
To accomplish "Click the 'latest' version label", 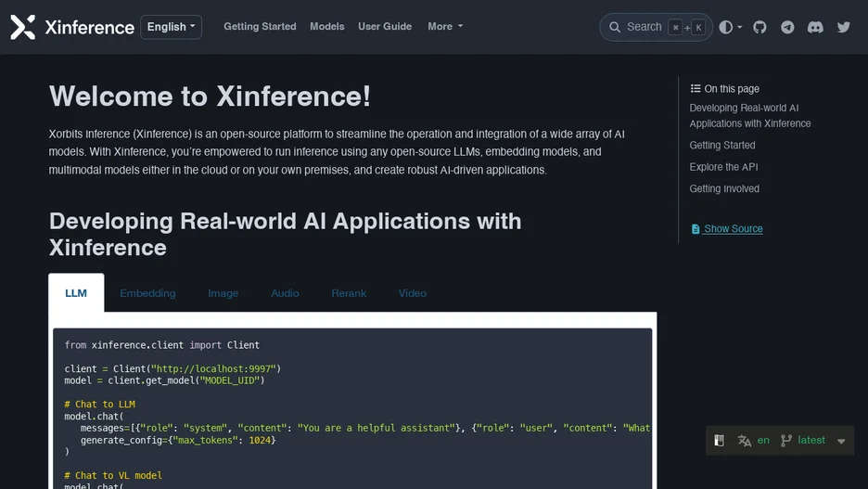I will pyautogui.click(x=811, y=440).
